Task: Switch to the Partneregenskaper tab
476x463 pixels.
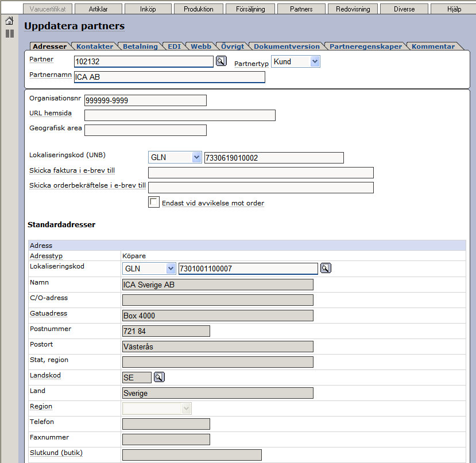Action: click(366, 46)
